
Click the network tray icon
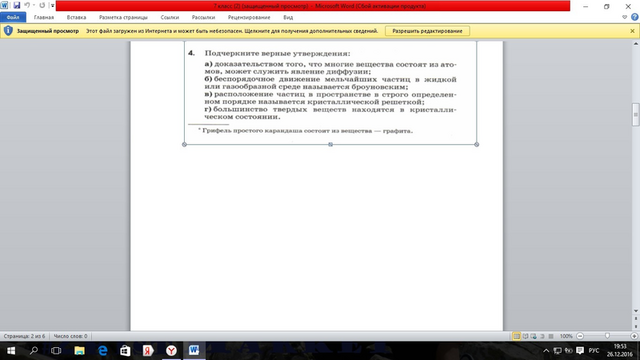pos(558,351)
